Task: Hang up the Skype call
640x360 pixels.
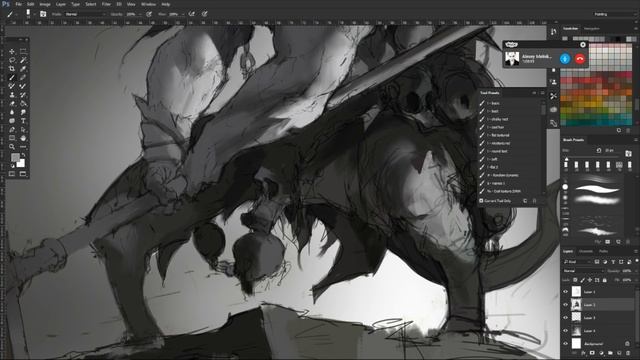Action: [x=580, y=59]
